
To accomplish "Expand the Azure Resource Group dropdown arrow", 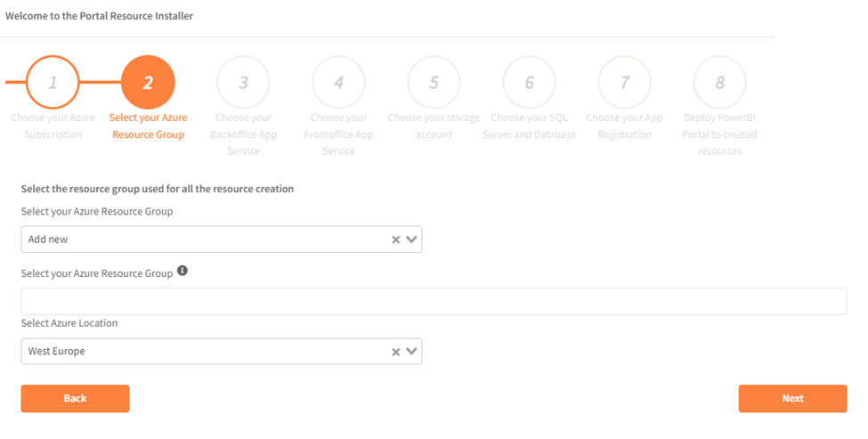I will point(411,240).
